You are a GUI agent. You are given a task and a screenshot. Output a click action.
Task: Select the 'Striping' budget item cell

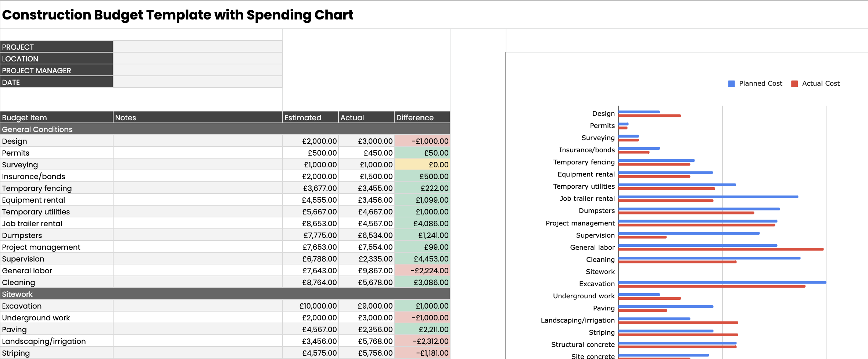coord(57,353)
